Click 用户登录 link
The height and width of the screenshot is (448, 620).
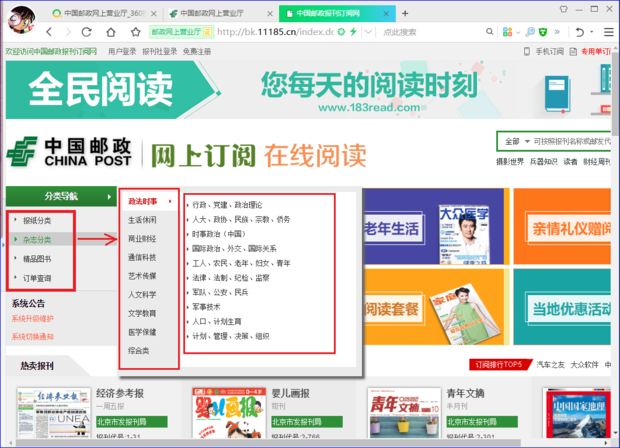122,51
